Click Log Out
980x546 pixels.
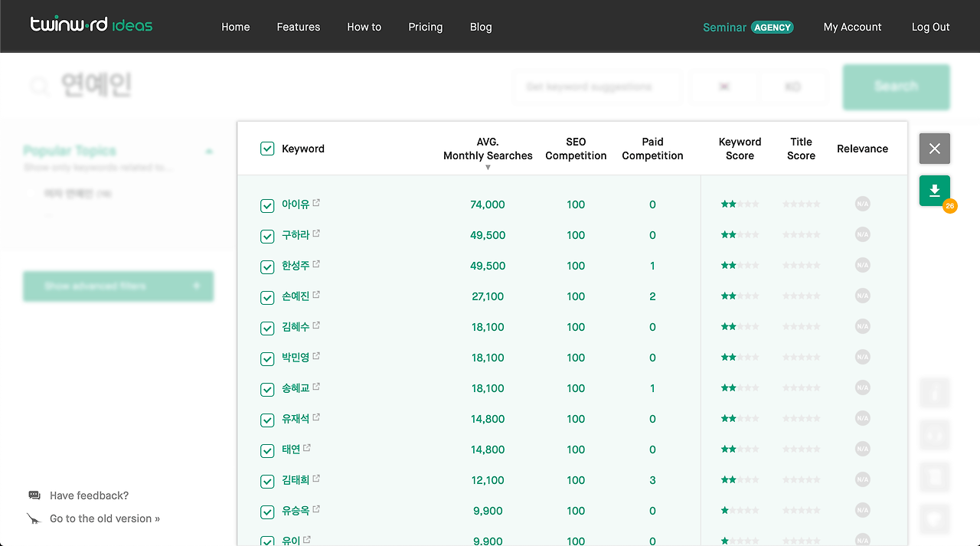click(930, 27)
